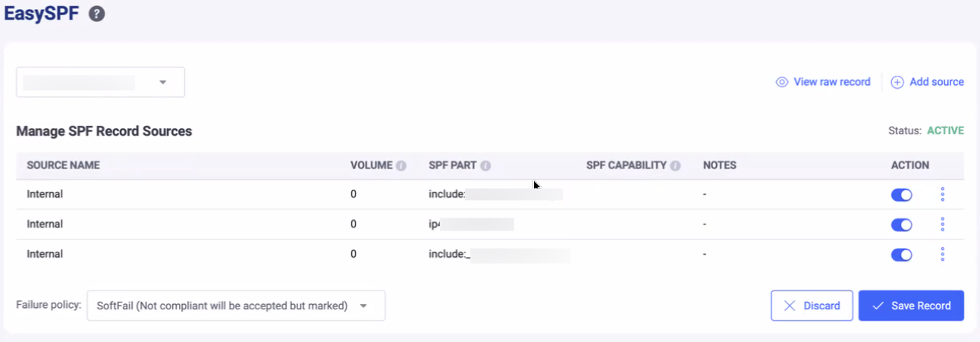Open the three-dot menu for the ip4 source row
980x342 pixels.
click(942, 224)
